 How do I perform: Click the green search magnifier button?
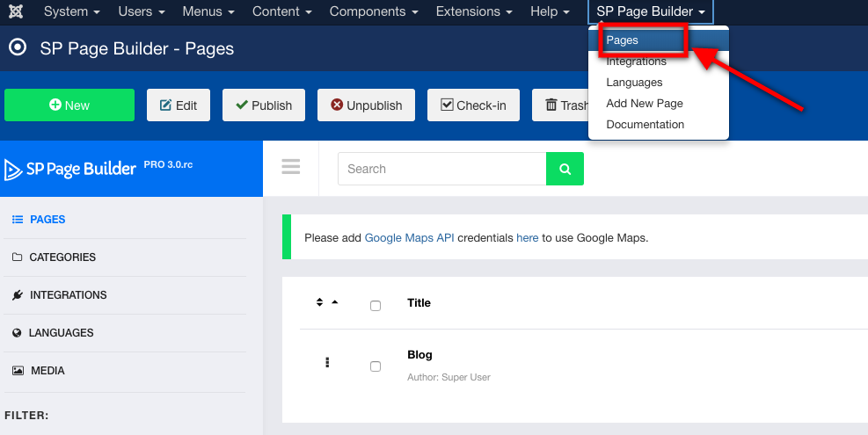click(x=565, y=169)
